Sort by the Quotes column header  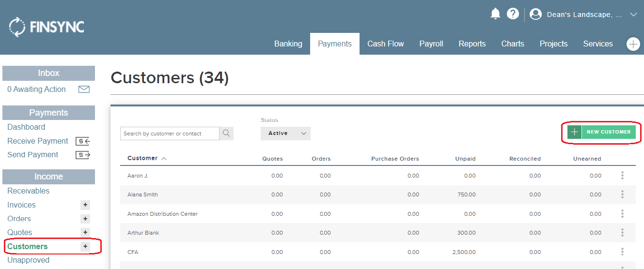(x=272, y=159)
